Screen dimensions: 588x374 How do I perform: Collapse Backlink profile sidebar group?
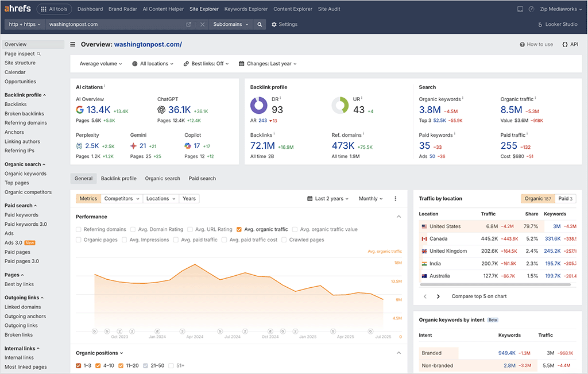pos(25,95)
